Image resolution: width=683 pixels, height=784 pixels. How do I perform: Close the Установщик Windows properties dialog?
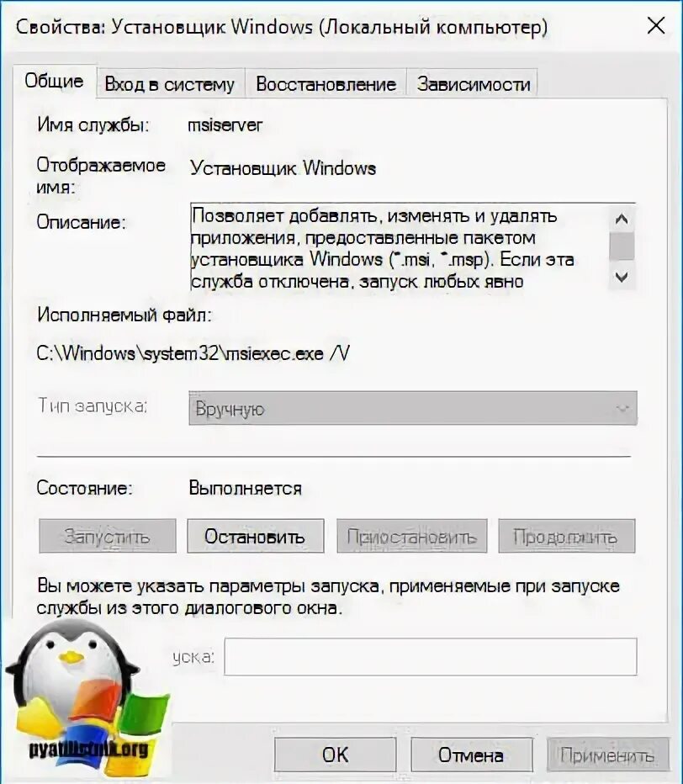coord(655,25)
